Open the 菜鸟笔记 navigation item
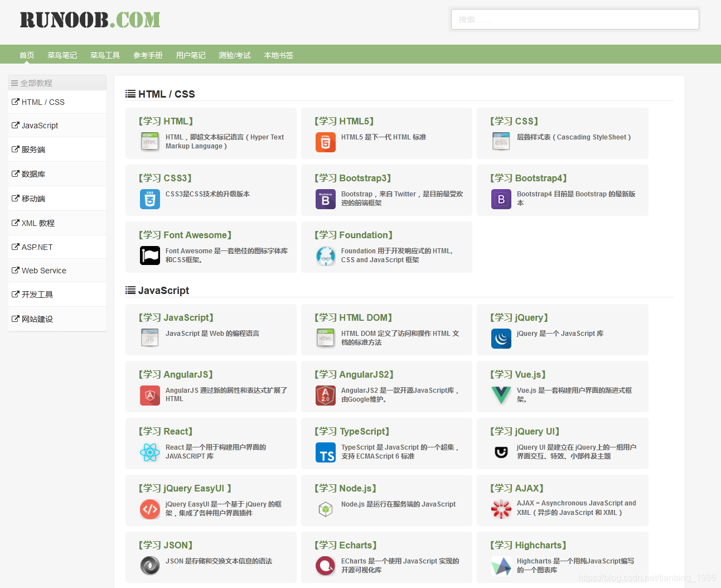Viewport: 721px width, 588px height. [62, 55]
